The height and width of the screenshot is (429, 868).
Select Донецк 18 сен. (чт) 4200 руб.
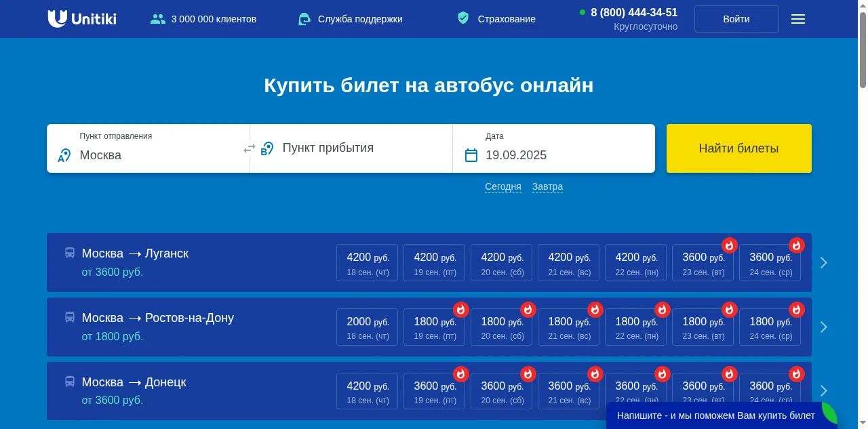pyautogui.click(x=368, y=391)
